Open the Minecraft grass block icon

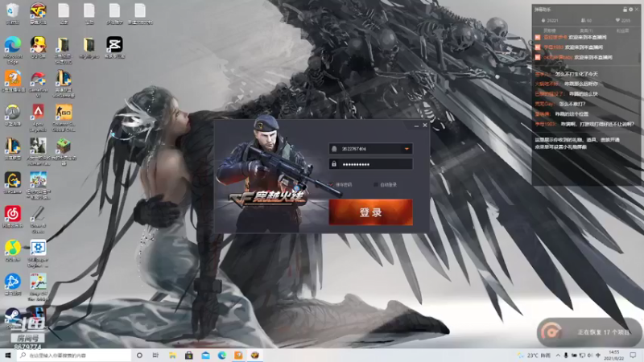click(64, 146)
